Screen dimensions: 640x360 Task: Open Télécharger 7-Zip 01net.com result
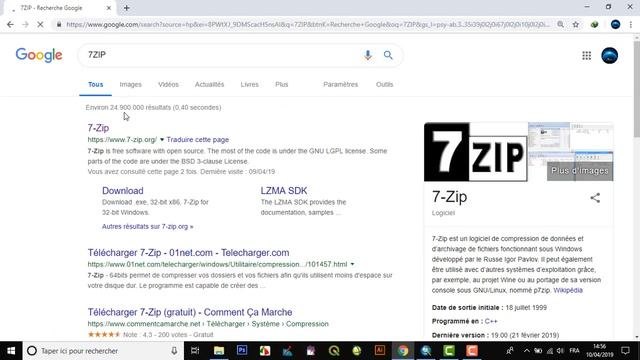coord(189,253)
